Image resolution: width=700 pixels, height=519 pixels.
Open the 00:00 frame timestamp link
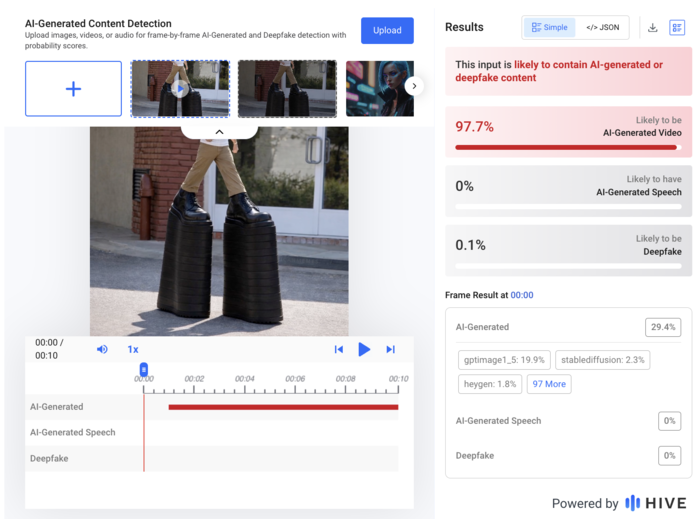point(522,295)
